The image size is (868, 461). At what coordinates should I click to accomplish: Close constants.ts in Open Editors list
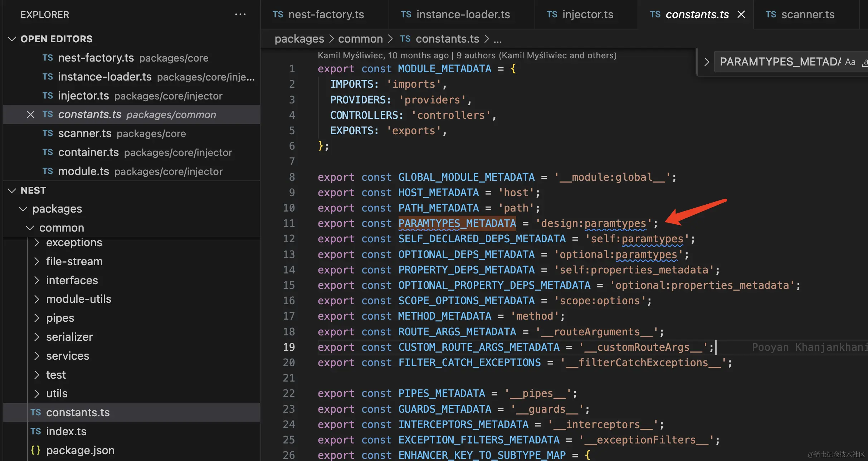[x=31, y=115]
